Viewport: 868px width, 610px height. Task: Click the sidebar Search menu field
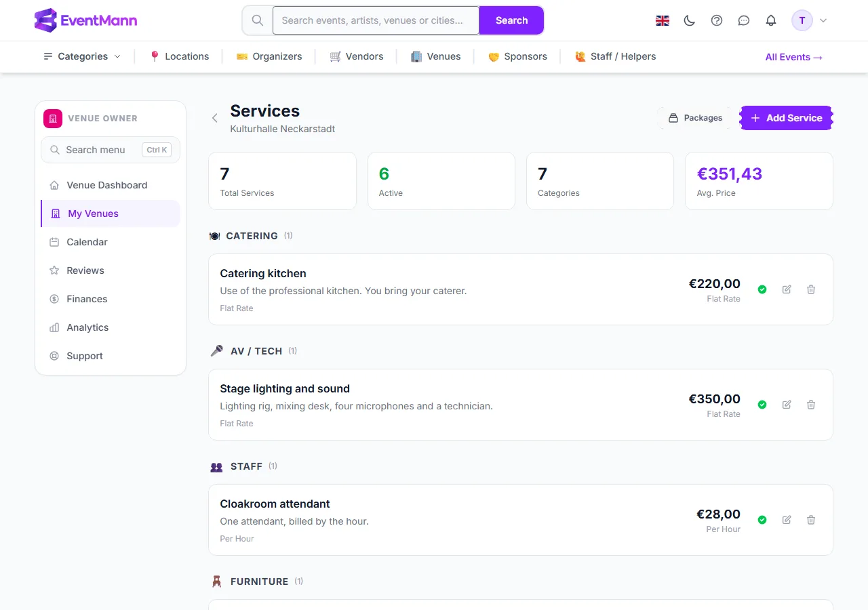pyautogui.click(x=111, y=150)
